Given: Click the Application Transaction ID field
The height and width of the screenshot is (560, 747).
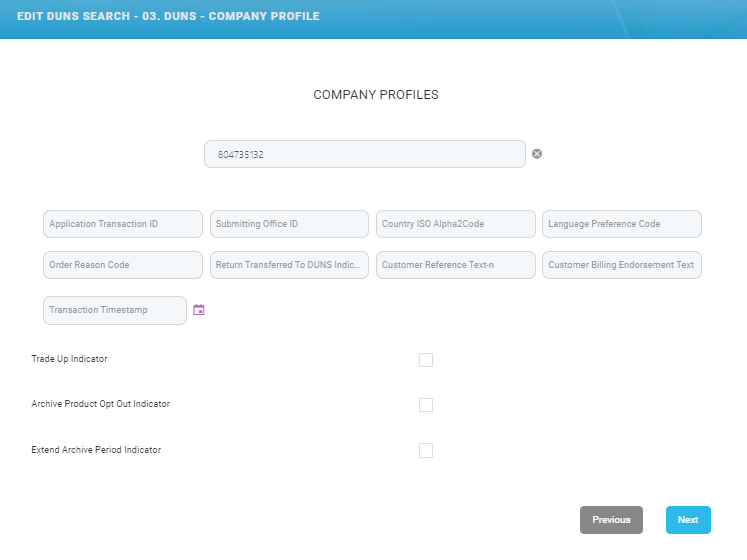Looking at the screenshot, I should point(123,224).
